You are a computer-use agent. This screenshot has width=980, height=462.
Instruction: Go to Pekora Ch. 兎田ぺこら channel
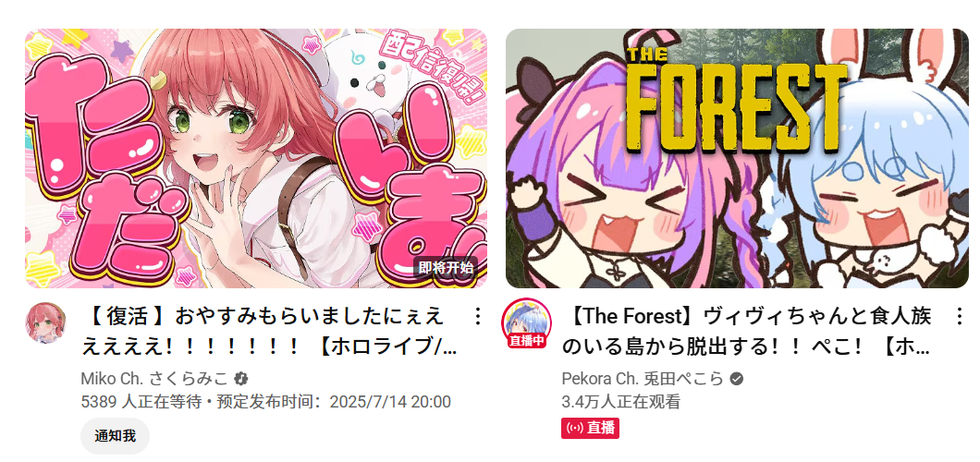tap(643, 378)
